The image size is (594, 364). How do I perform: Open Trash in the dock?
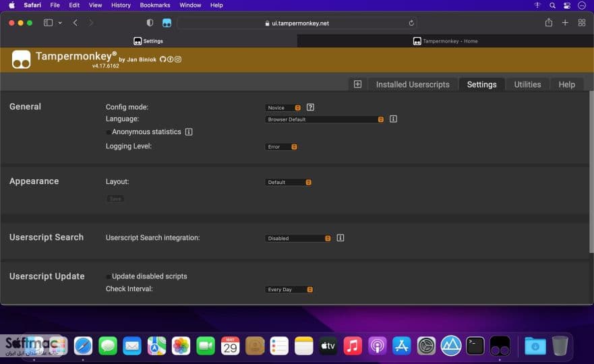click(560, 345)
